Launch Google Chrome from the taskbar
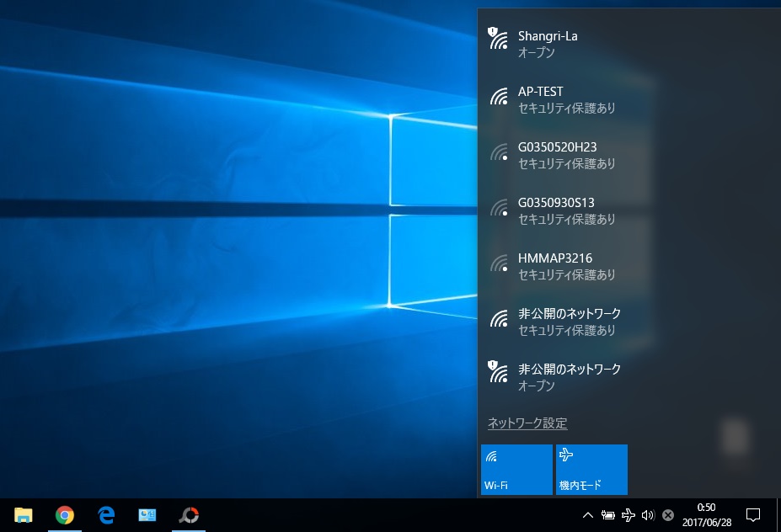Screen dimensions: 781x532 tap(65, 515)
